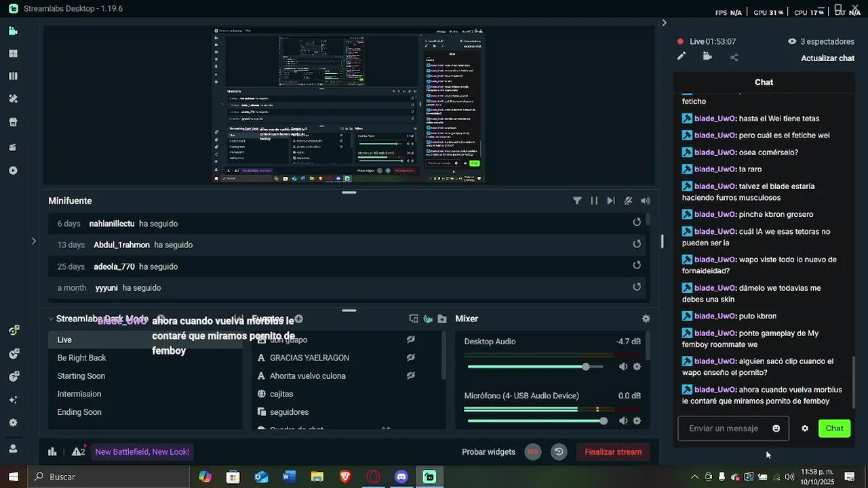Image resolution: width=868 pixels, height=488 pixels.
Task: Skip the current alert in Minifuente
Action: point(611,201)
